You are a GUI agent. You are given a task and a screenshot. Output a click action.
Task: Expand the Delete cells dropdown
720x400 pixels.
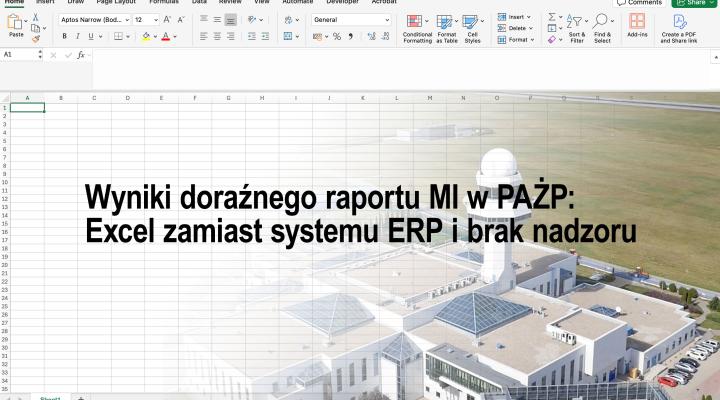[x=531, y=28]
